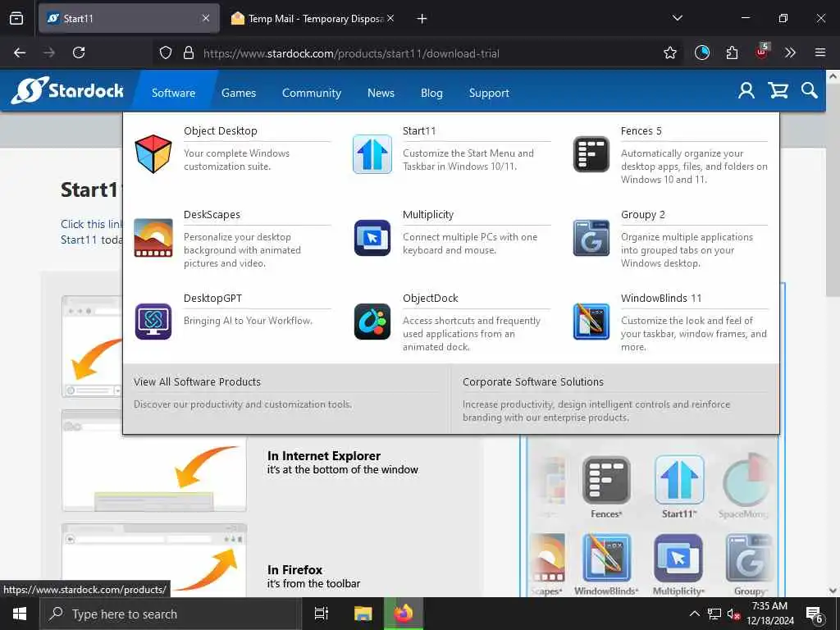Open Firefox View icon at tab bar left
The width and height of the screenshot is (840, 630).
pyautogui.click(x=16, y=18)
